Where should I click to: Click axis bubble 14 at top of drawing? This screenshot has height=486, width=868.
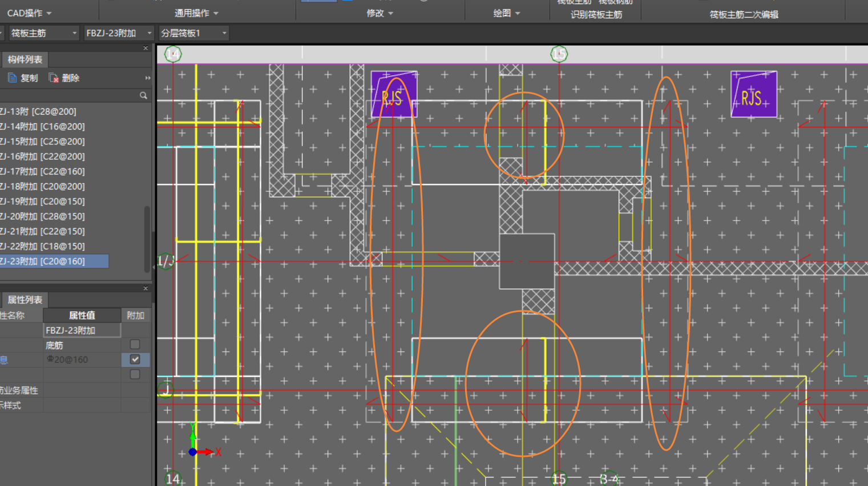(x=173, y=54)
